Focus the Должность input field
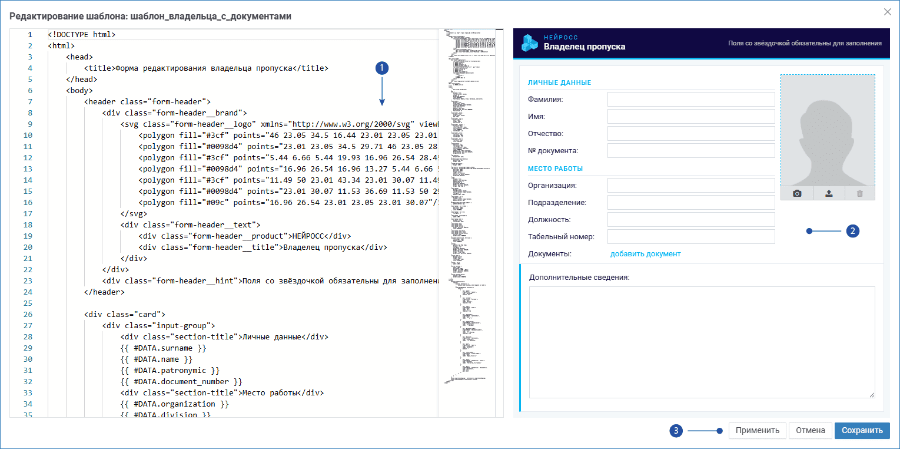The width and height of the screenshot is (900, 449). coord(690,219)
